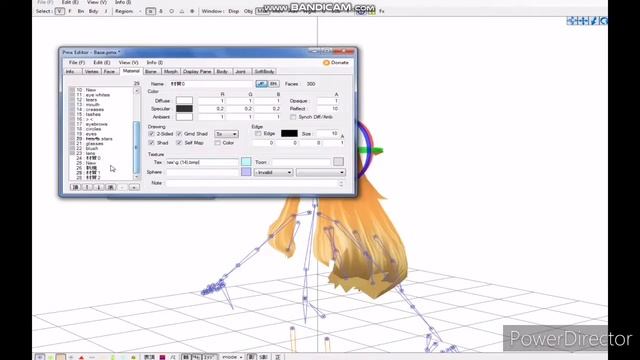Viewport: 640px width, 360px height.
Task: Open the Specular color swatch
Action: (184, 109)
